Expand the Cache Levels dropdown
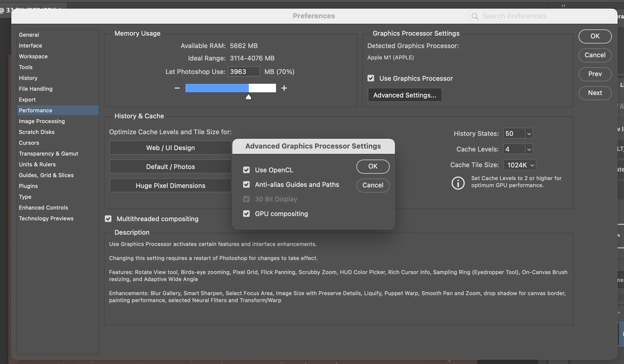 click(x=529, y=149)
